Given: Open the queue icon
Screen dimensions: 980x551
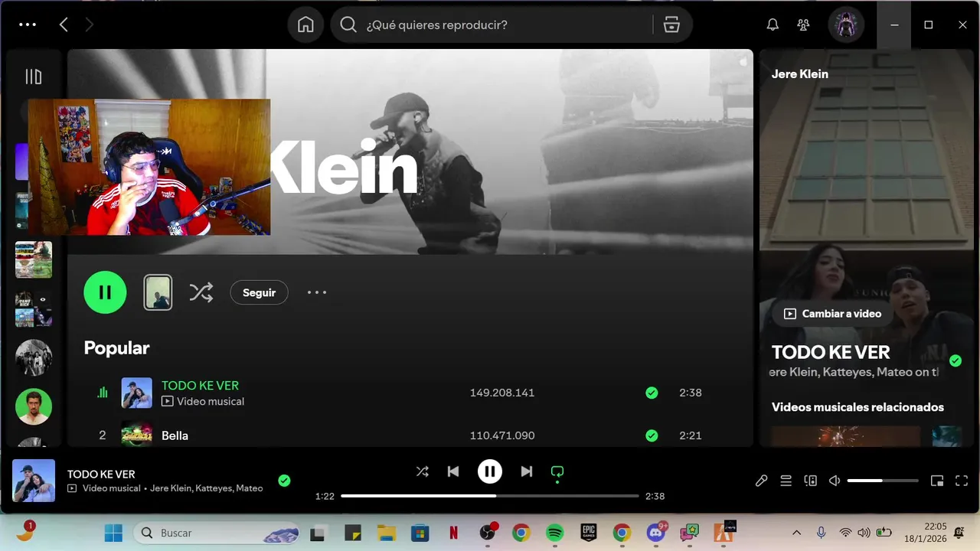Looking at the screenshot, I should coord(786,481).
